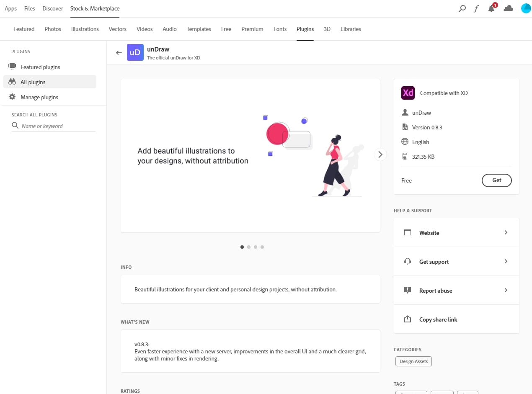This screenshot has width=532, height=394.
Task: Switch to the Illustrations tab
Action: [x=85, y=29]
